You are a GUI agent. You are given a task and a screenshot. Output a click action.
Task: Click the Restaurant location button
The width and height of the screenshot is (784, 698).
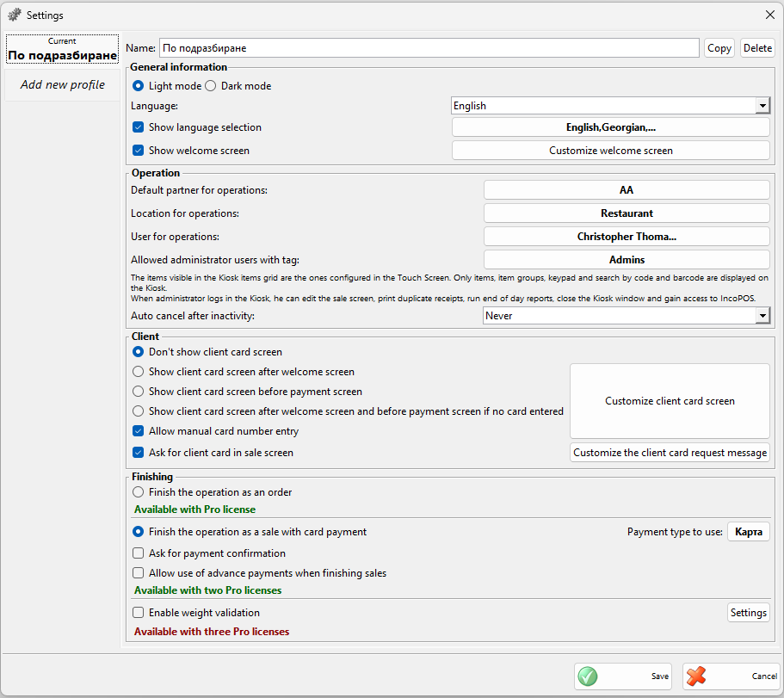626,213
